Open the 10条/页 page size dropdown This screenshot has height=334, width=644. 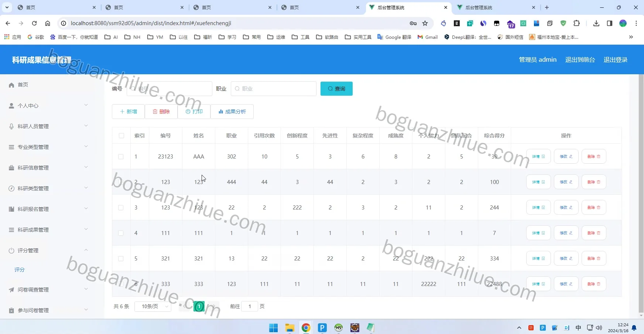pyautogui.click(x=153, y=306)
